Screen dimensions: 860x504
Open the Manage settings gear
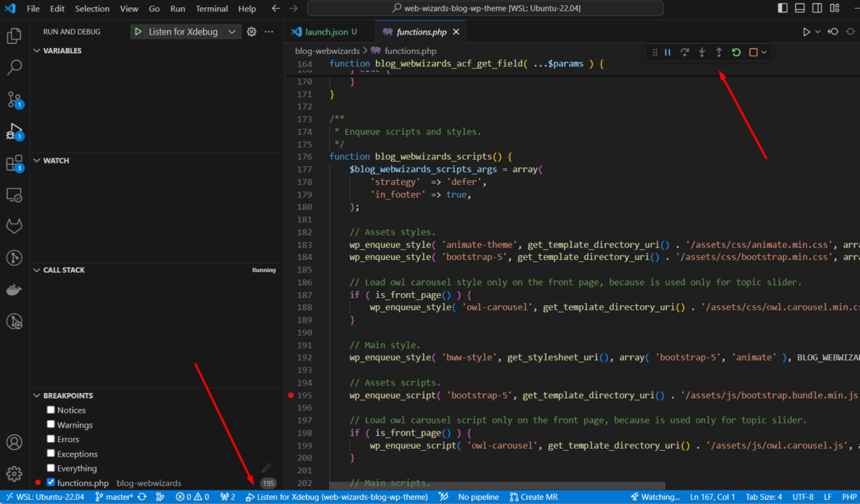tap(14, 473)
